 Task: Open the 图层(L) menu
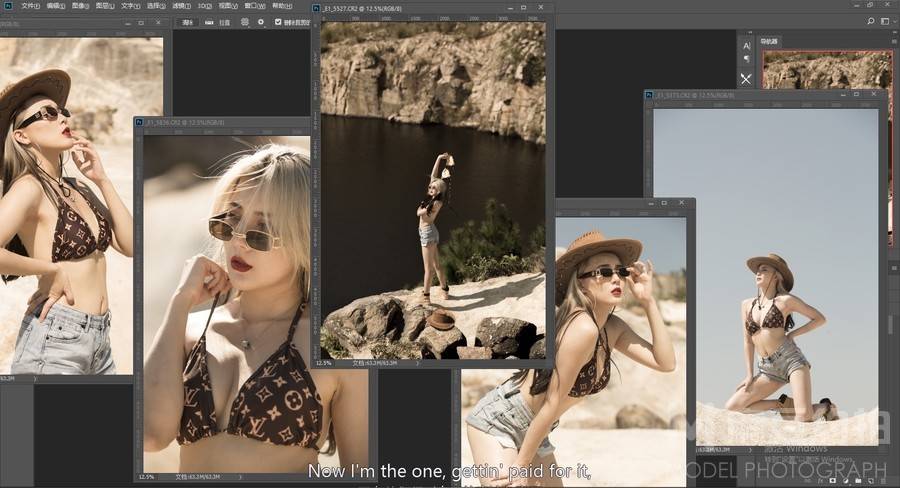tap(104, 6)
